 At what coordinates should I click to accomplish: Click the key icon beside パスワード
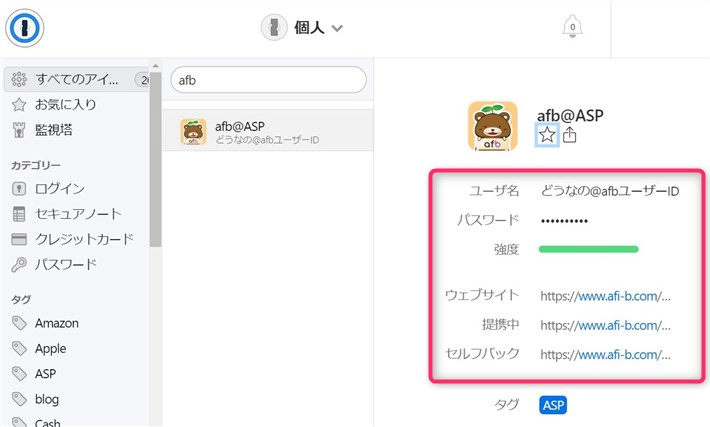19,264
